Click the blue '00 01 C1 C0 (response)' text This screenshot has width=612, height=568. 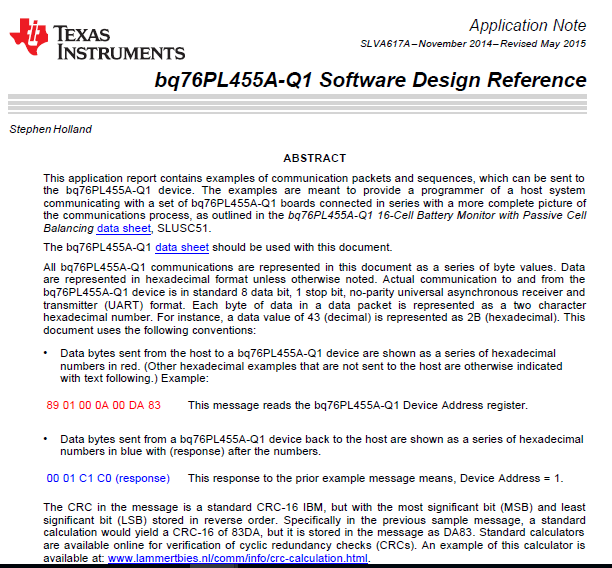(x=108, y=478)
